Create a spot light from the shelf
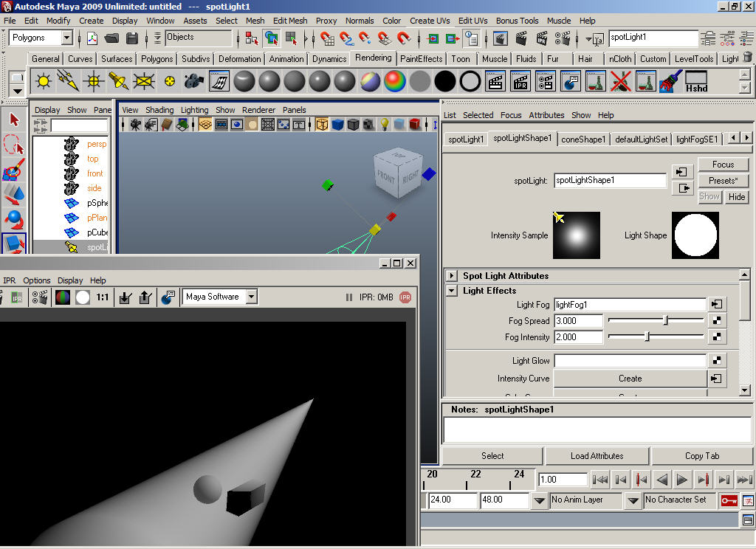Screen dimensions: 756x549 point(118,81)
